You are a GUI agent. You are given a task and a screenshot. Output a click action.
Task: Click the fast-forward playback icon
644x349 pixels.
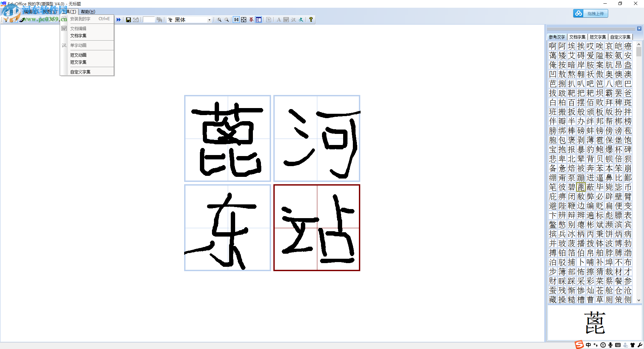[119, 20]
